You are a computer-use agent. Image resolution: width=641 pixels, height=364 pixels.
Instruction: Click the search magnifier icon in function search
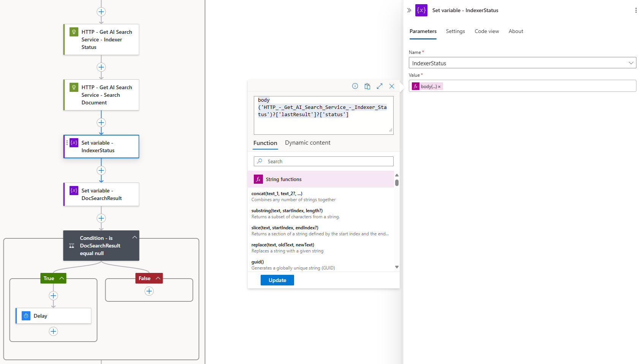[x=260, y=161]
